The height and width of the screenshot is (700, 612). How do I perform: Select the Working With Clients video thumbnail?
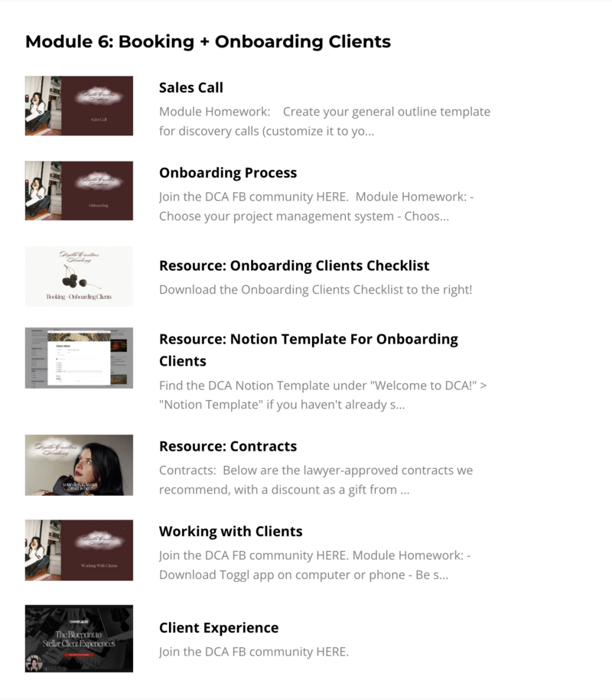79,550
